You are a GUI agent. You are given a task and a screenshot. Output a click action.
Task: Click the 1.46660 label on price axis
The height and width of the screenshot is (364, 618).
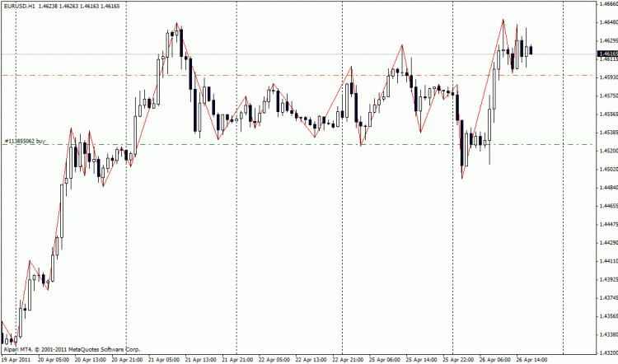click(606, 4)
